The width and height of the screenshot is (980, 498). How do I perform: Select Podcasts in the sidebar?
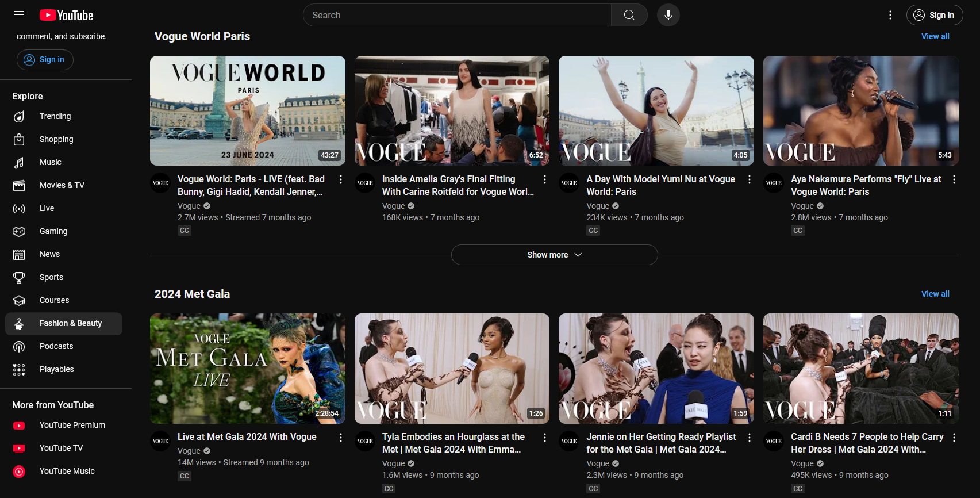pyautogui.click(x=64, y=346)
